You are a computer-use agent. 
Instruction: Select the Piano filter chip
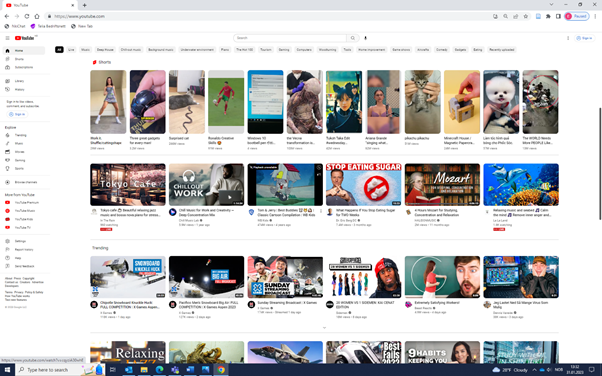(x=225, y=50)
